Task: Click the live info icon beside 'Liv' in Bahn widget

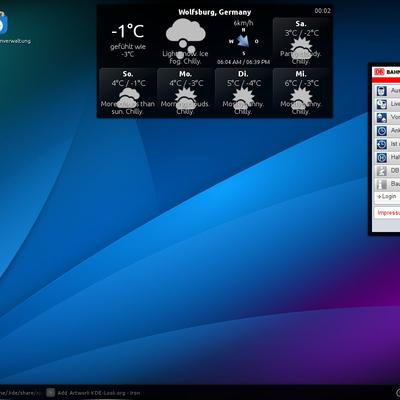Action: (x=382, y=104)
